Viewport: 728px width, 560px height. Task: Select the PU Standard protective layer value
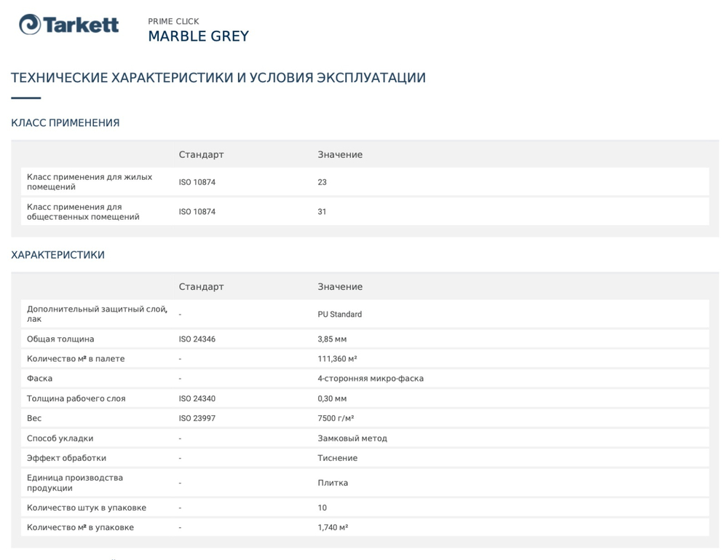[x=340, y=314]
